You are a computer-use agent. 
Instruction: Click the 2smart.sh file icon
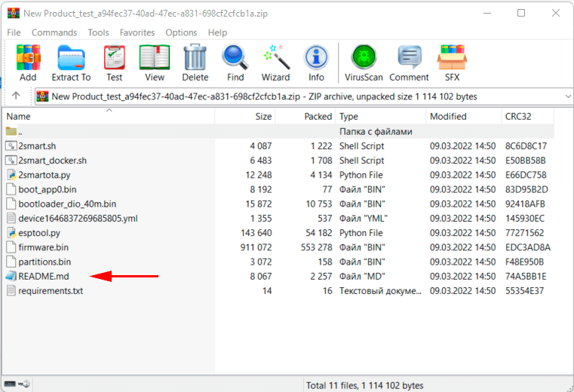tap(11, 146)
